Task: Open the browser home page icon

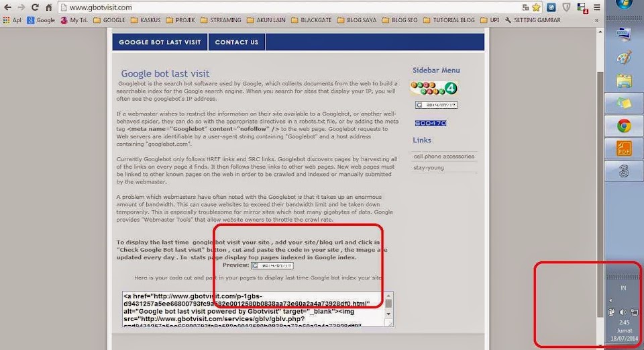Action: [48, 7]
